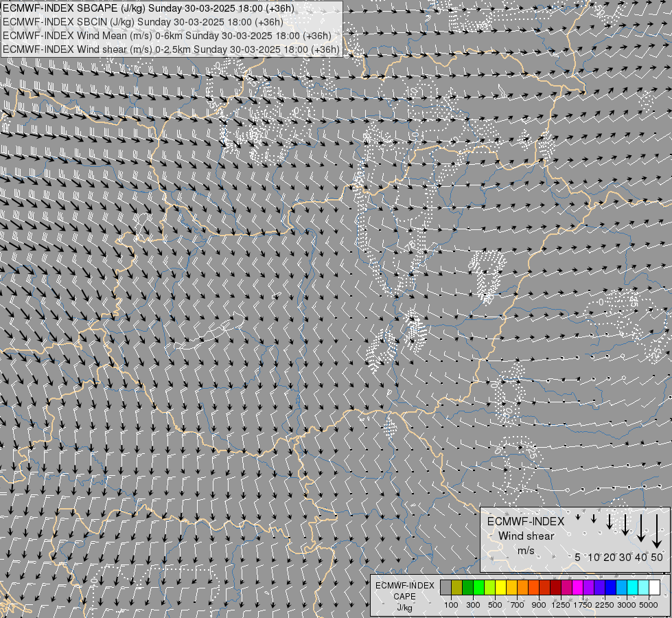
Task: Select the yellow swatch in the CAPE legend
Action: tap(500, 588)
